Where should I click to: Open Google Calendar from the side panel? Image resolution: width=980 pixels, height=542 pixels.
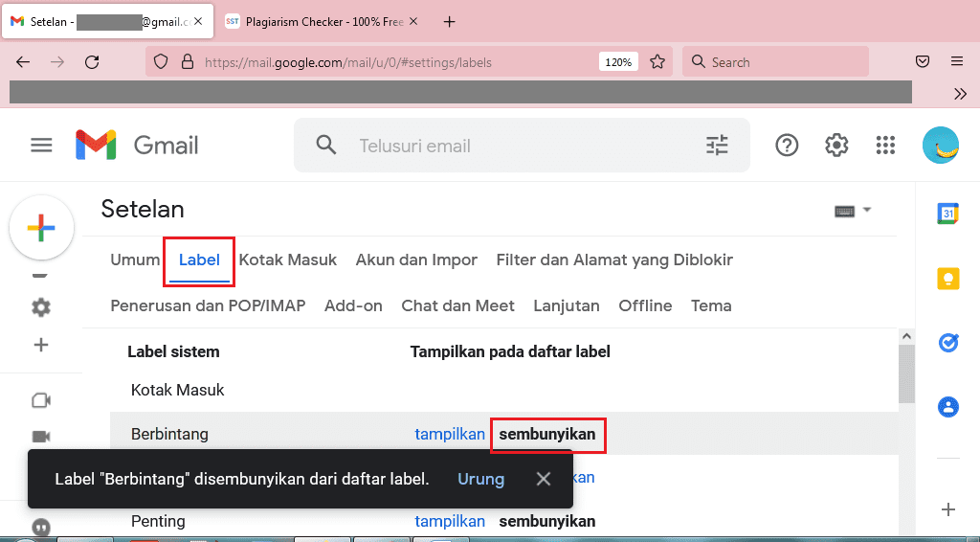click(x=947, y=215)
